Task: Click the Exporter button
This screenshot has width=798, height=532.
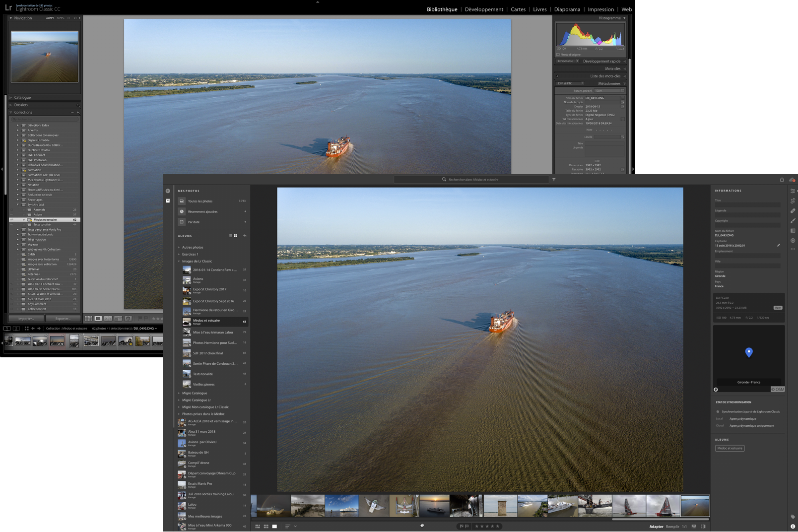Action: click(x=63, y=319)
